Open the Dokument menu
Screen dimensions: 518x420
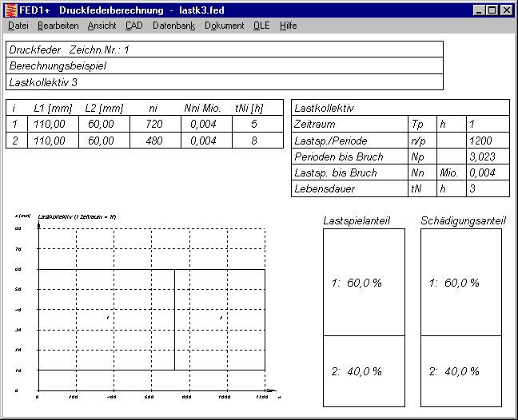[224, 26]
